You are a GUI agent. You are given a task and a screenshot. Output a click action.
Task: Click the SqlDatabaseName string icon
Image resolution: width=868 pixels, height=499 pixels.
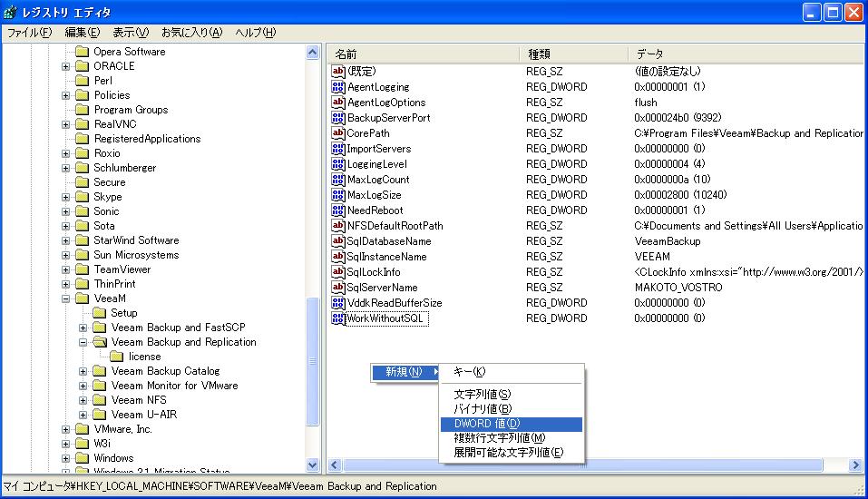[337, 241]
